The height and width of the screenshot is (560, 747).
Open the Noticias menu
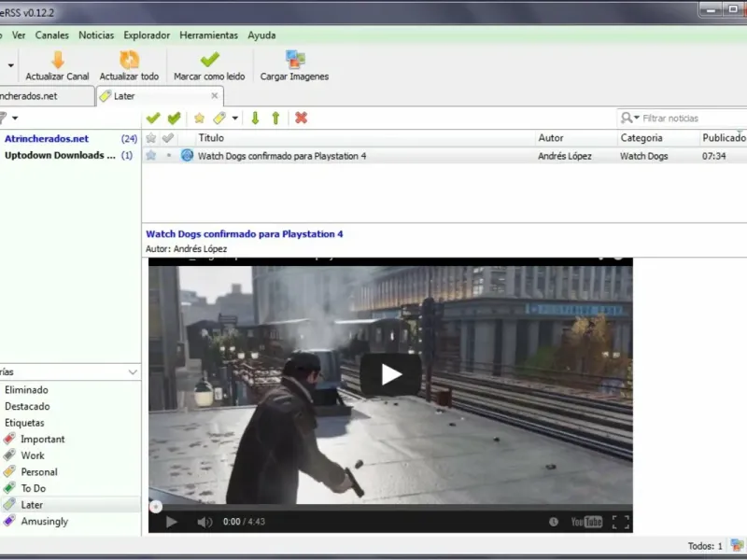pyautogui.click(x=96, y=35)
